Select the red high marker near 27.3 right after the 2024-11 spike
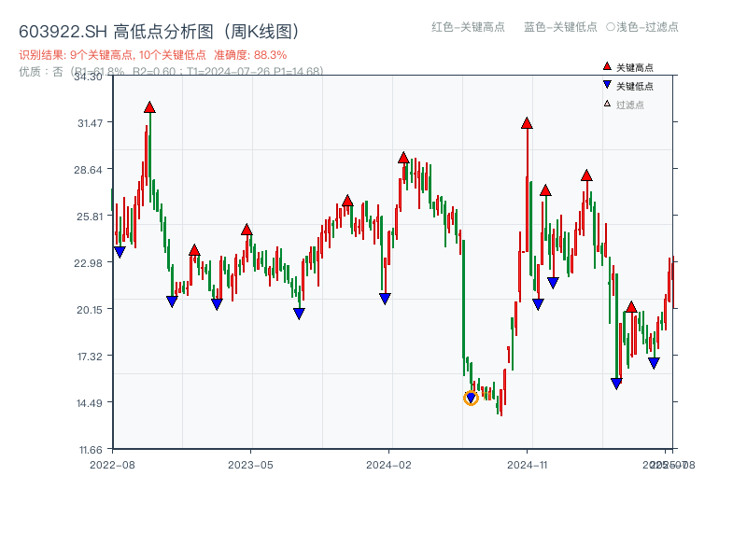This screenshot has height=560, width=747. tap(545, 190)
